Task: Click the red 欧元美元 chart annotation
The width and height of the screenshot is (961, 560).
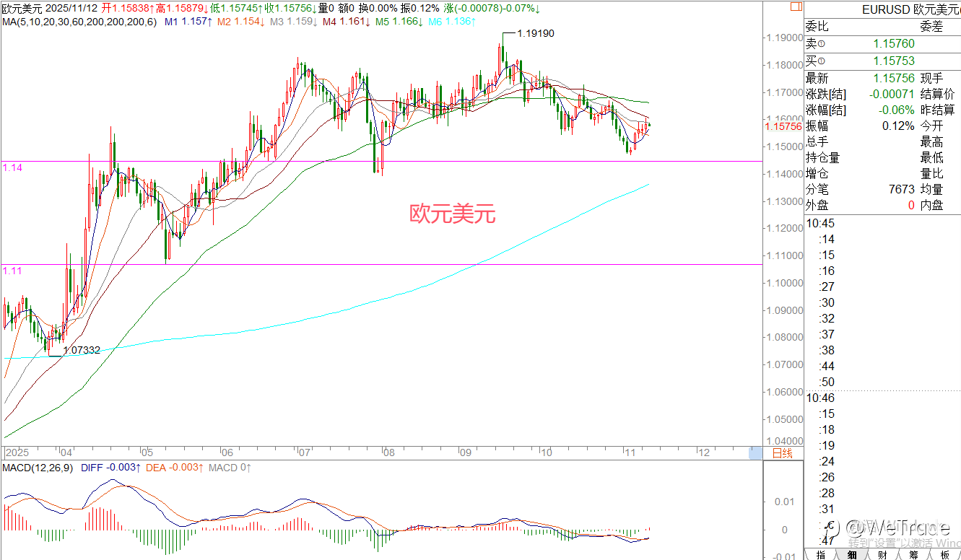Action: [453, 214]
